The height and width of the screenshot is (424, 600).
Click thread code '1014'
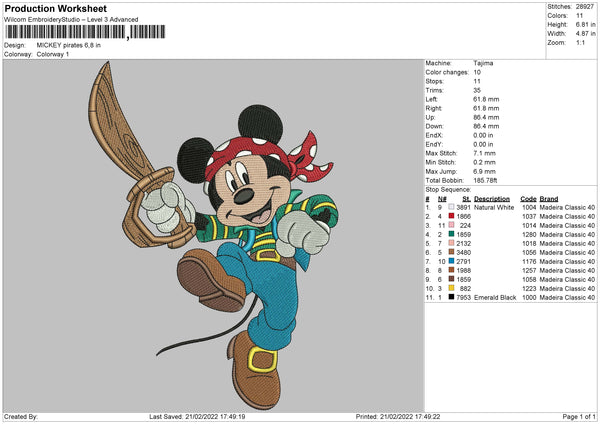[529, 225]
